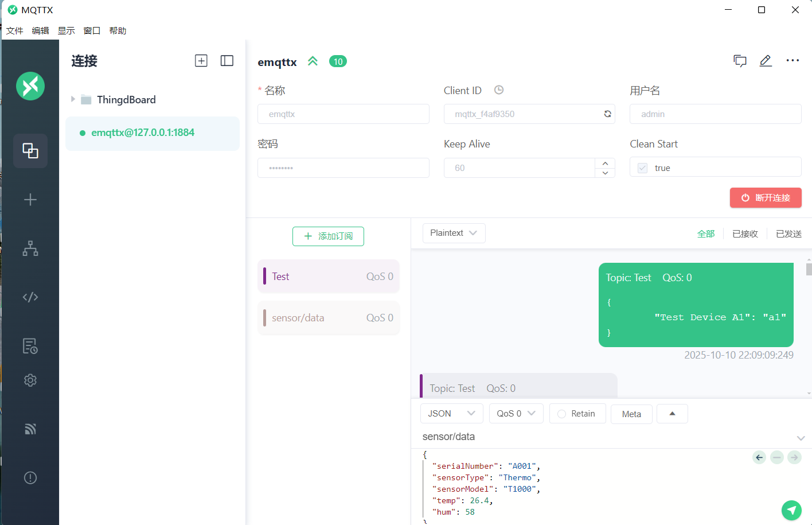Image resolution: width=812 pixels, height=525 pixels.
Task: Open the QoS 0 publish dropdown
Action: click(516, 413)
